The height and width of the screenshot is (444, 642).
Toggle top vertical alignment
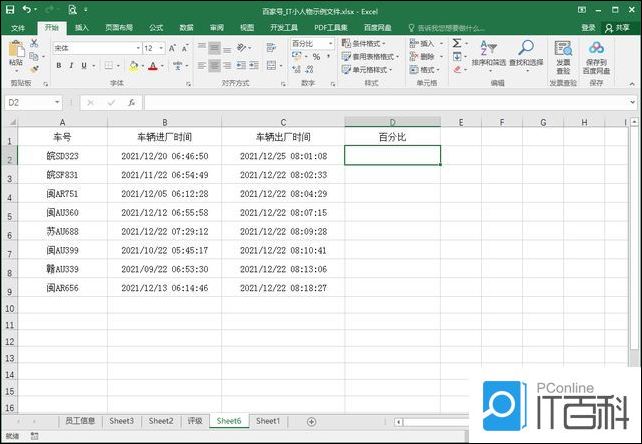(202, 48)
